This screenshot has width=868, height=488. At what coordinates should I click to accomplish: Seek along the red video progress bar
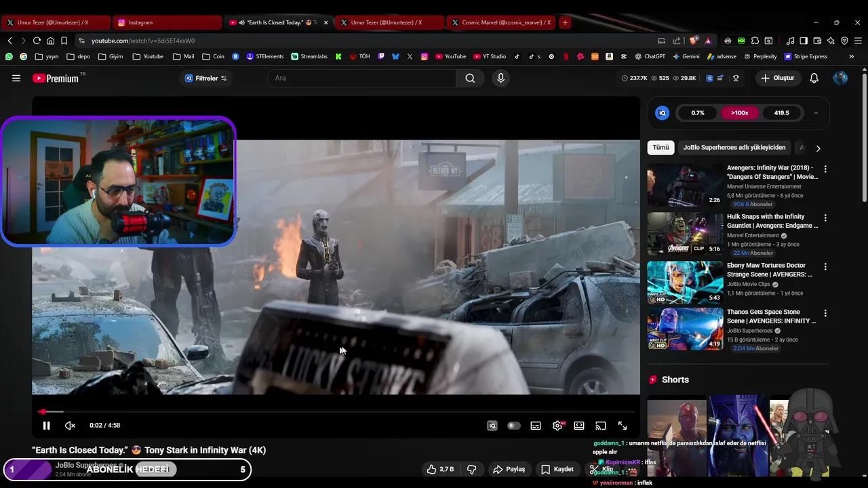point(336,411)
